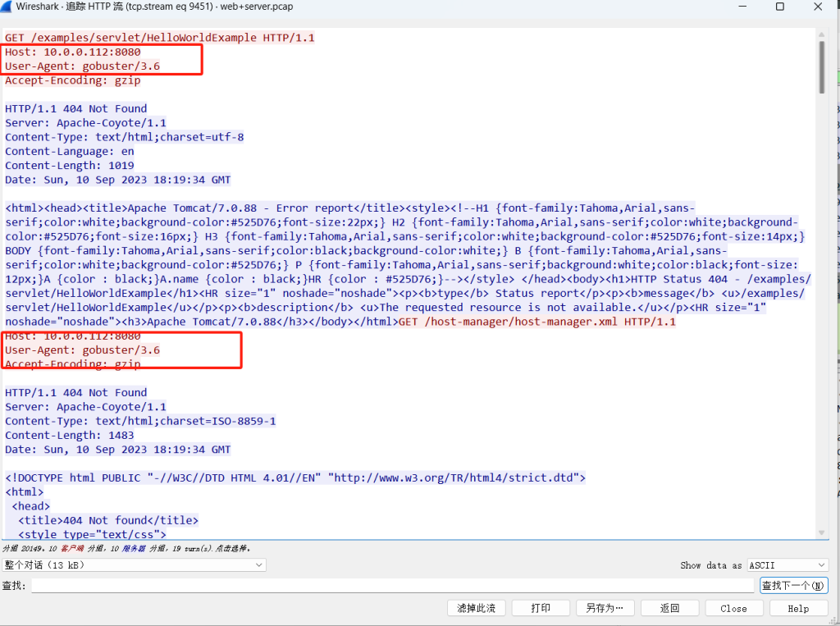Click the 打印 button

541,608
